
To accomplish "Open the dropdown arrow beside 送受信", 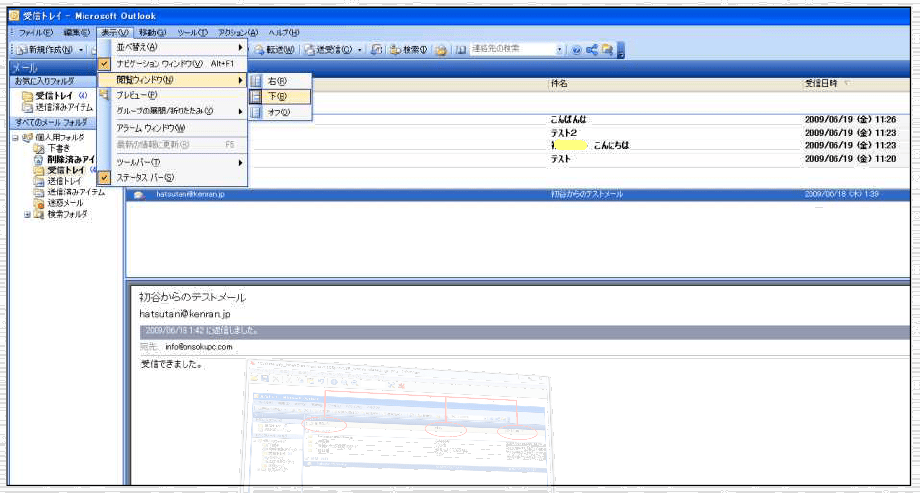I will point(359,50).
